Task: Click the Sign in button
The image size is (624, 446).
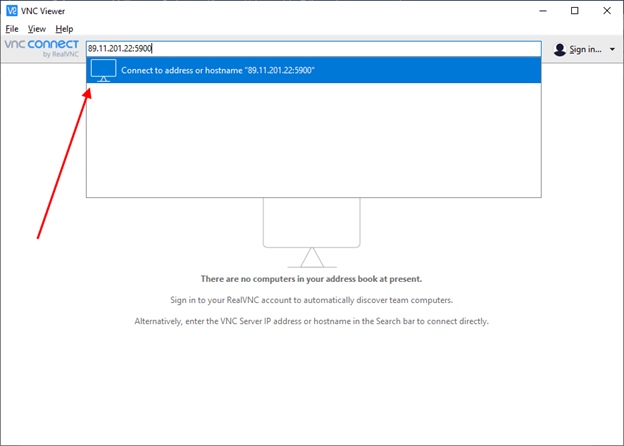Action: [x=585, y=49]
